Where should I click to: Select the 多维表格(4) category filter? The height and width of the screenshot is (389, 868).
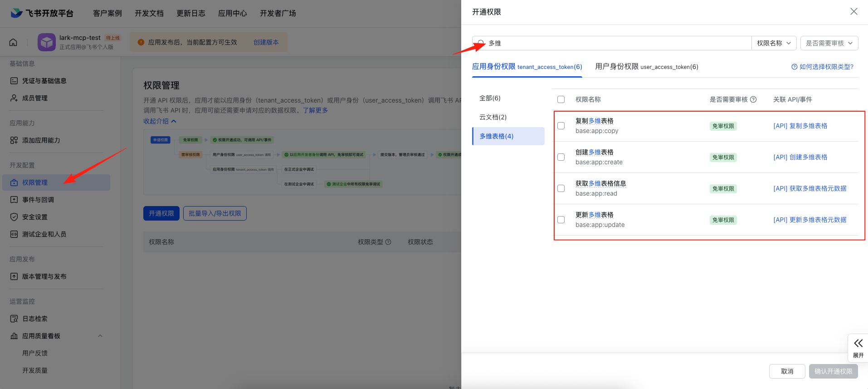[x=508, y=136]
